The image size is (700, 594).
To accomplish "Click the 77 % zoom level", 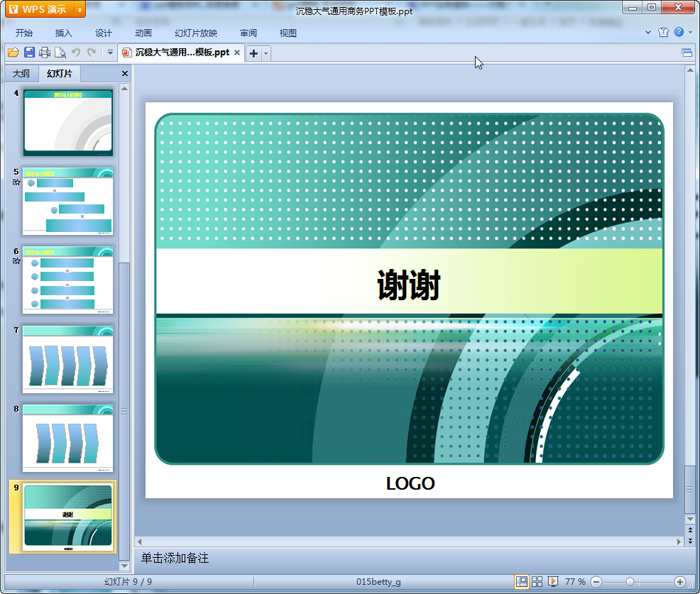I will click(x=575, y=581).
